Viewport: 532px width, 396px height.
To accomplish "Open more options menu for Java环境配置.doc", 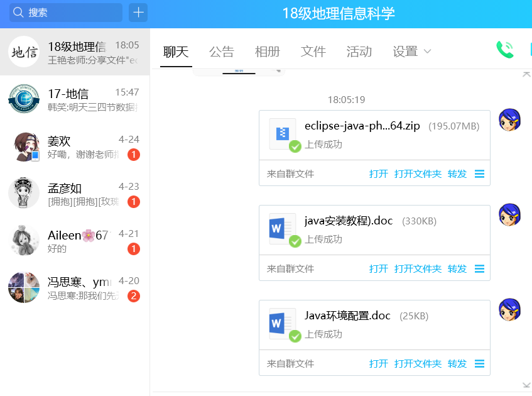I will coord(479,364).
